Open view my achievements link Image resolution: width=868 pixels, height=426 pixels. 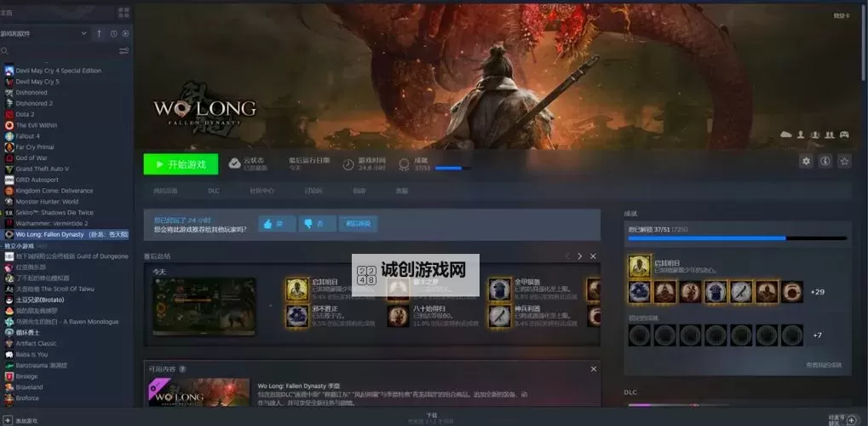824,365
